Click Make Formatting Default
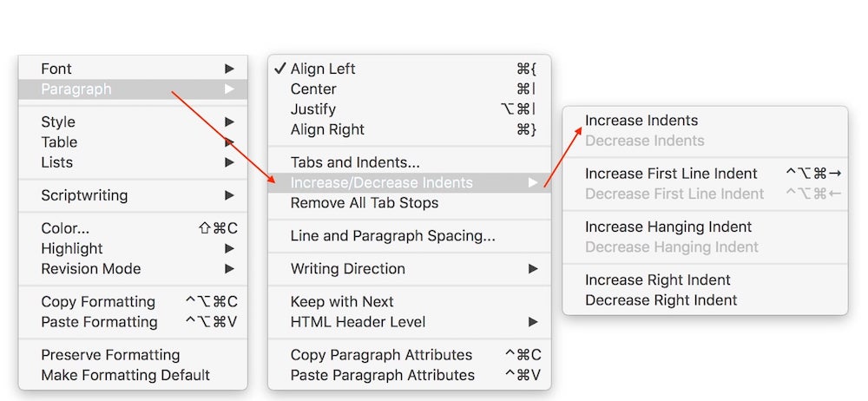The width and height of the screenshot is (868, 401). (125, 376)
